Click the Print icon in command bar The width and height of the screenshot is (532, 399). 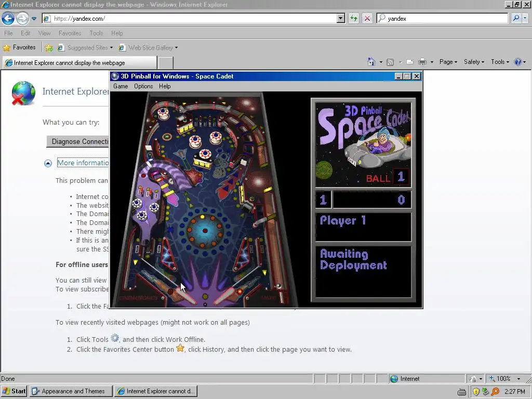pyautogui.click(x=422, y=62)
